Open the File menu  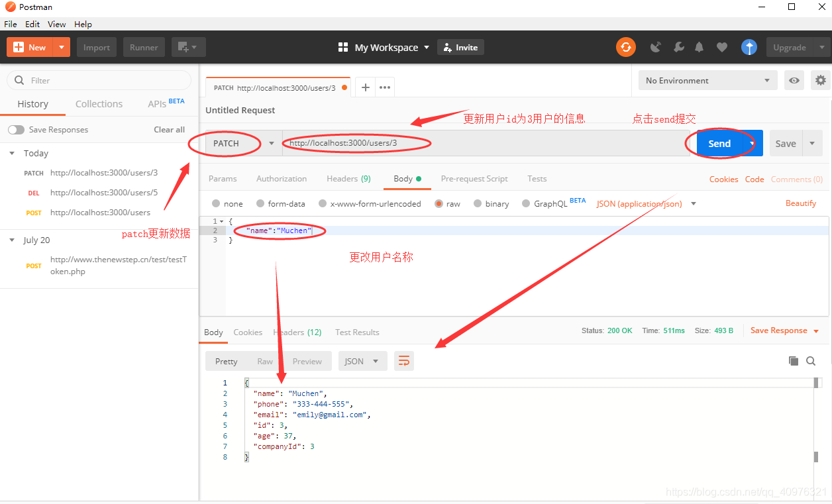click(x=11, y=24)
